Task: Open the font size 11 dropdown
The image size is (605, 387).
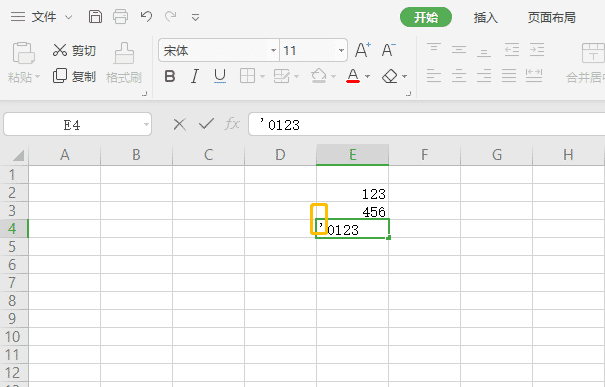Action: tap(341, 51)
